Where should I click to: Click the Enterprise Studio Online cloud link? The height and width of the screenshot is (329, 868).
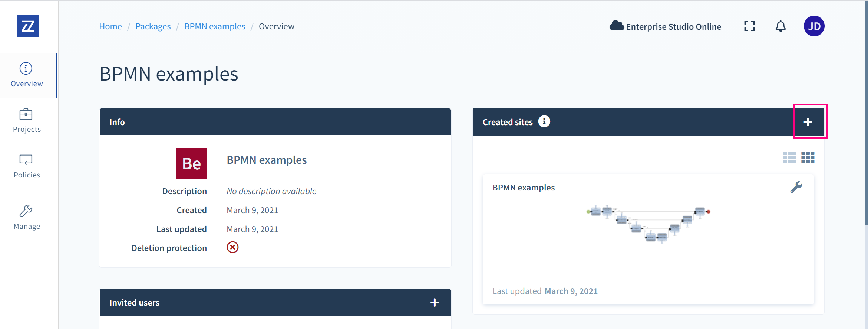[x=665, y=26]
